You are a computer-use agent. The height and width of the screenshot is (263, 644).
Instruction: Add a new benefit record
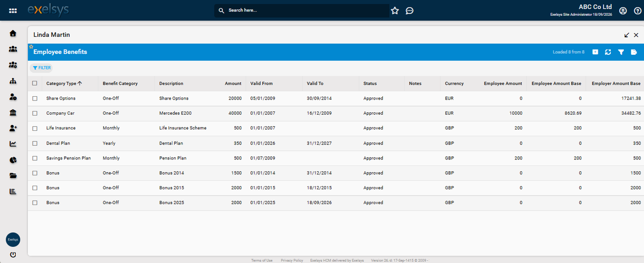click(595, 52)
